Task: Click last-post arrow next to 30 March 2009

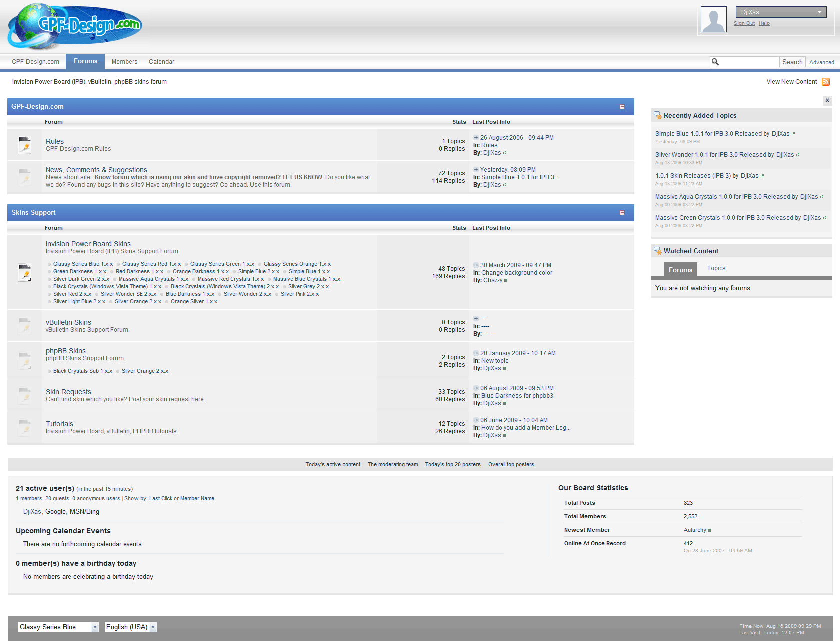Action: 476,265
